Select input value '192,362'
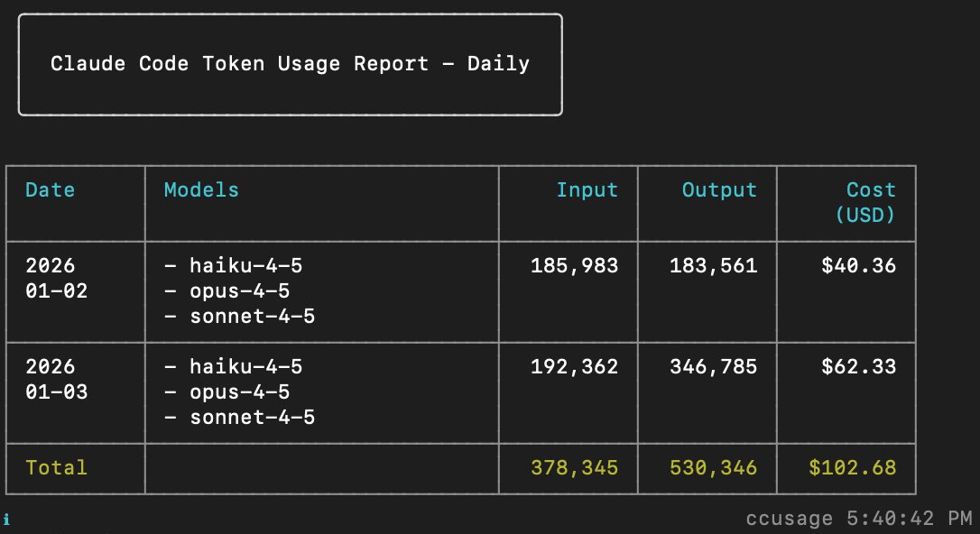Screen dimensions: 980x534 pyautogui.click(x=575, y=367)
